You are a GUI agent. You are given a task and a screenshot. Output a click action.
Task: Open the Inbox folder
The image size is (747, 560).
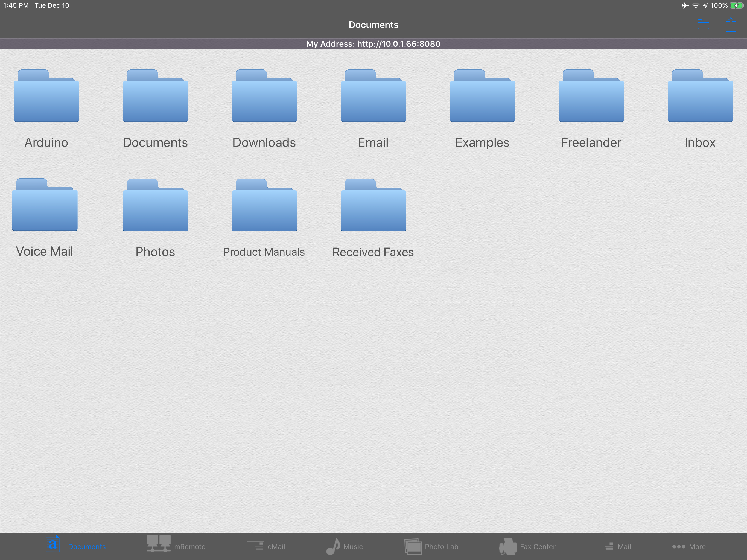pos(700,96)
